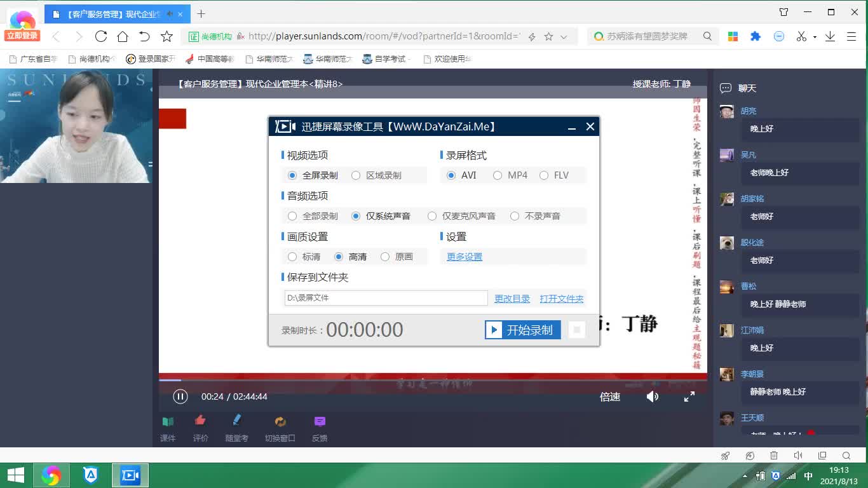
Task: Open the scissors screenshot tool
Action: coord(802,36)
